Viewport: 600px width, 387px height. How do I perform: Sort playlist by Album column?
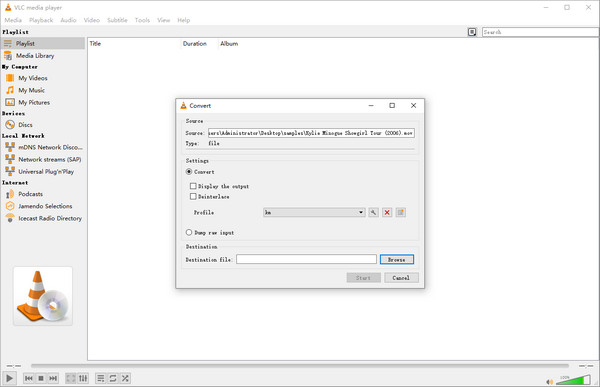tap(229, 44)
